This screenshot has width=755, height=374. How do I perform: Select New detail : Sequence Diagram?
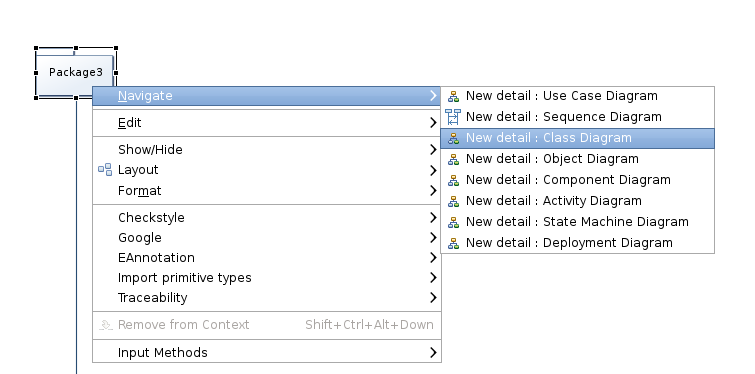click(577, 117)
